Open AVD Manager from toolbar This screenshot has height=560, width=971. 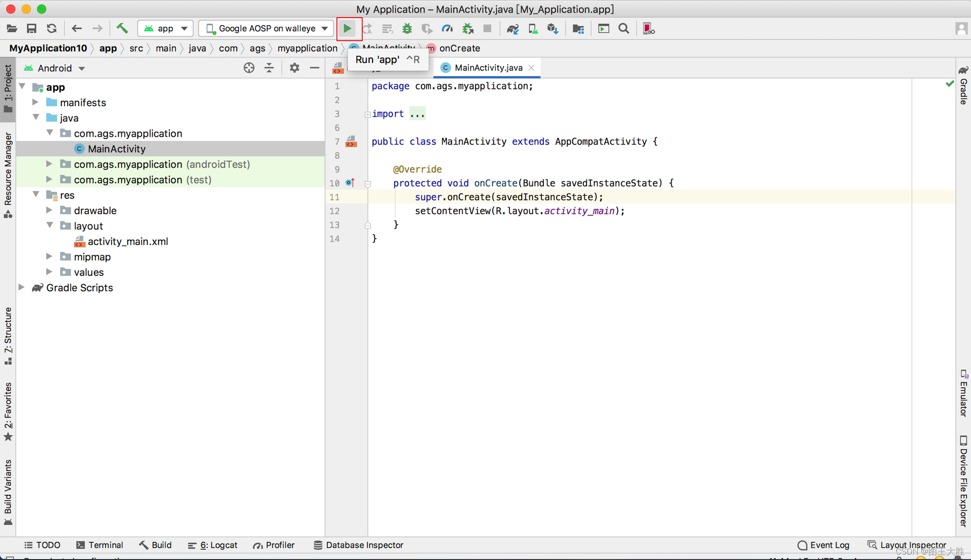pyautogui.click(x=533, y=28)
